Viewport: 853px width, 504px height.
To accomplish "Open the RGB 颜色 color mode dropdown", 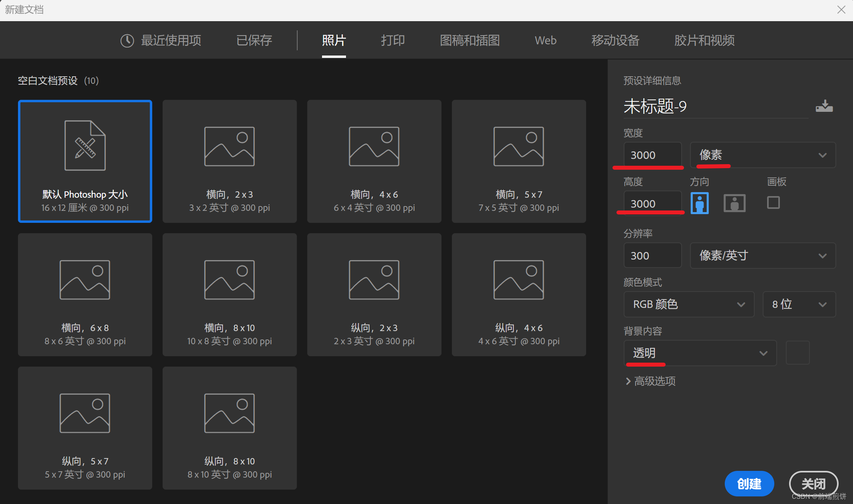I will click(x=689, y=304).
